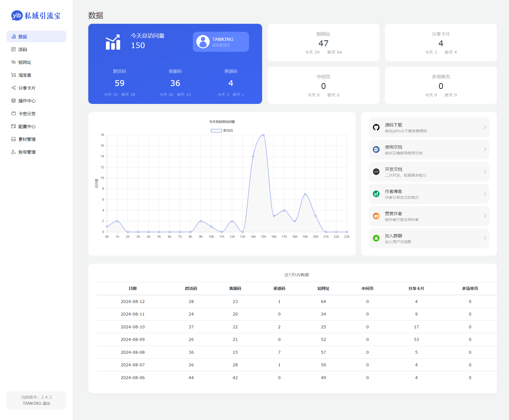The width and height of the screenshot is (509, 420).
Task: Open the 插件中心 menu item
Action: coord(27,101)
